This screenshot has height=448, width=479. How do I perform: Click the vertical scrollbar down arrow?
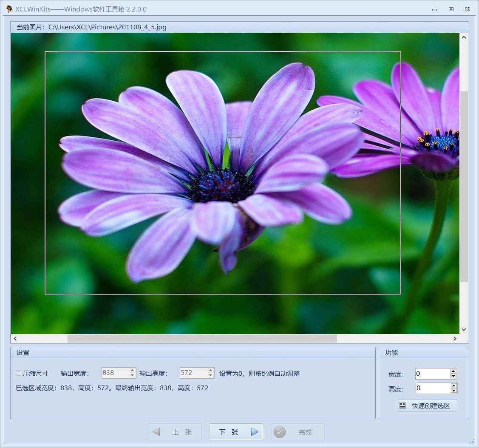click(x=464, y=329)
